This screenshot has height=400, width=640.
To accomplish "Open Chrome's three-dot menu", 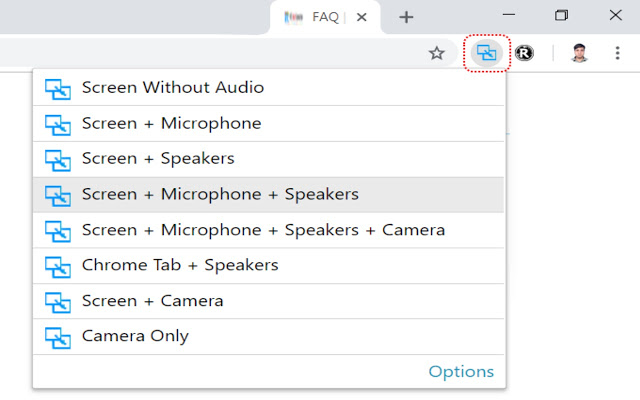I will click(x=617, y=53).
